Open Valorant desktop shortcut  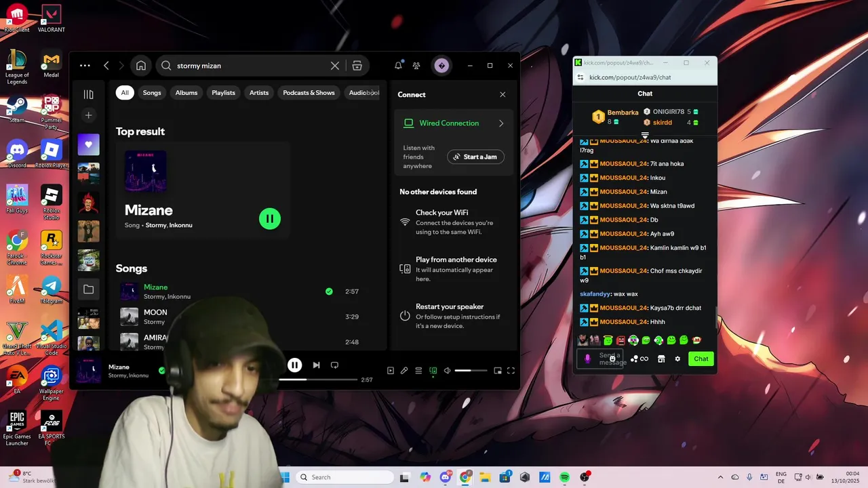click(52, 19)
